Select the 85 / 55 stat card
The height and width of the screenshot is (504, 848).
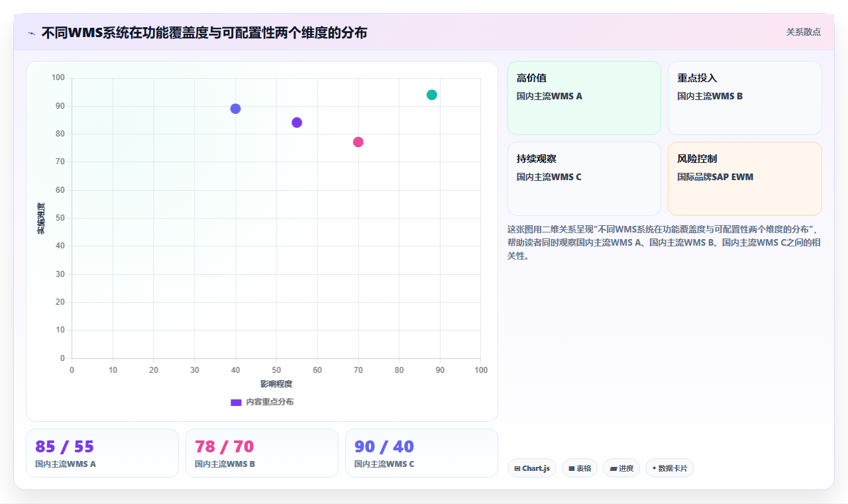click(x=102, y=453)
